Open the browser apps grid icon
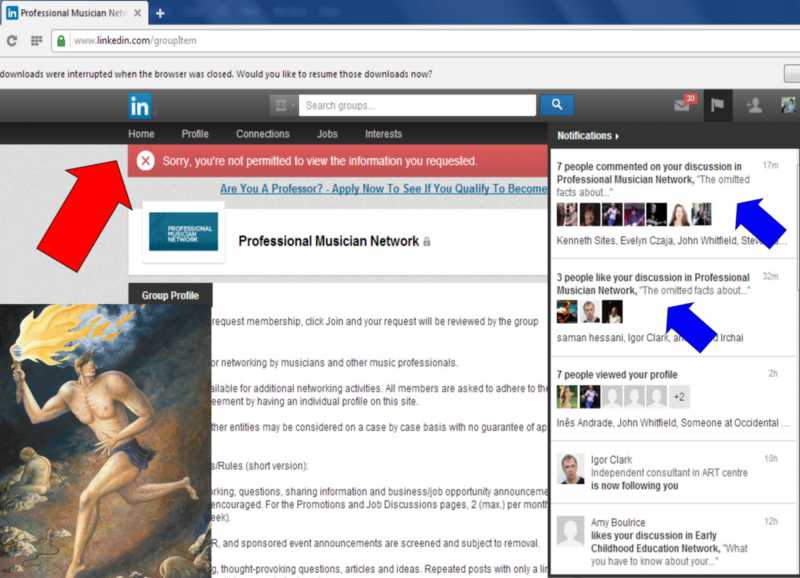The image size is (800, 578). pos(36,40)
